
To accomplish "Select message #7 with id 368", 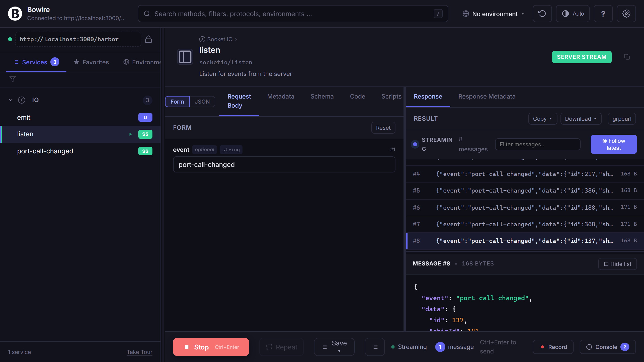I will [x=525, y=224].
